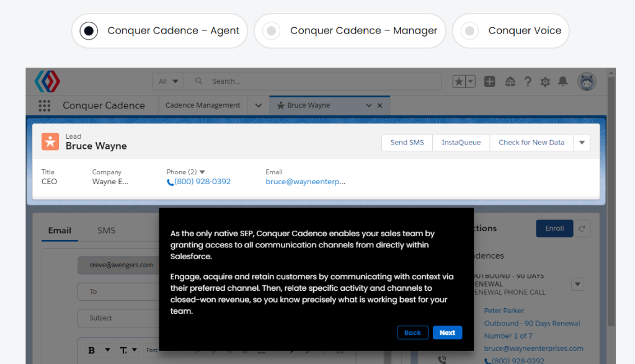The height and width of the screenshot is (364, 635).
Task: Switch to the SMS tab
Action: [x=107, y=231]
